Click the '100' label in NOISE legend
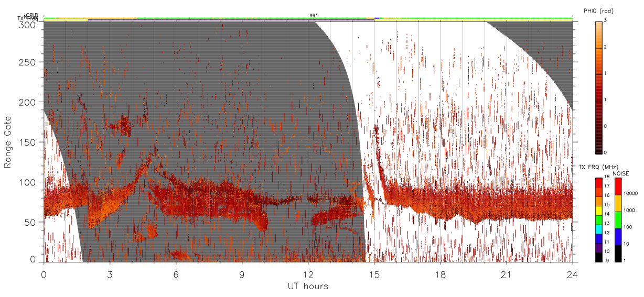 (x=629, y=227)
